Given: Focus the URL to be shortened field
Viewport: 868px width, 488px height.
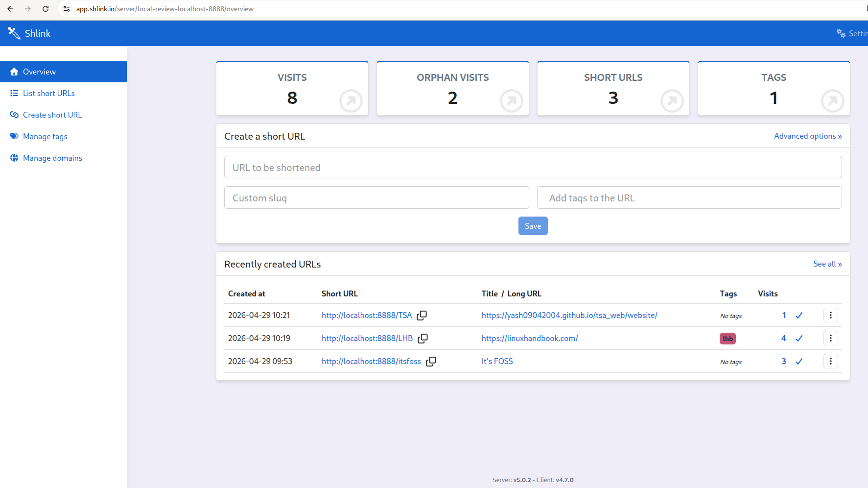Looking at the screenshot, I should [x=533, y=167].
